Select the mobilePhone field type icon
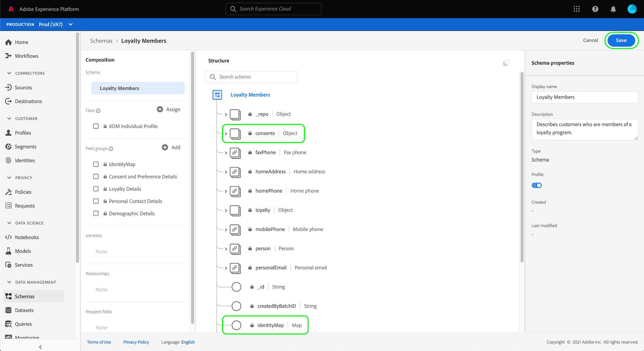Viewport: 644px width, 351px height. [235, 229]
